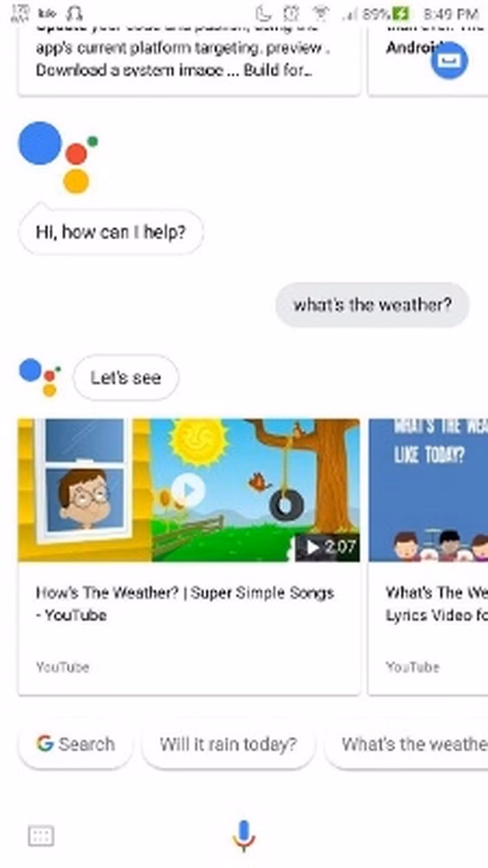Tap the 2:07 video duration badge
The height and width of the screenshot is (868, 488).
tap(327, 548)
